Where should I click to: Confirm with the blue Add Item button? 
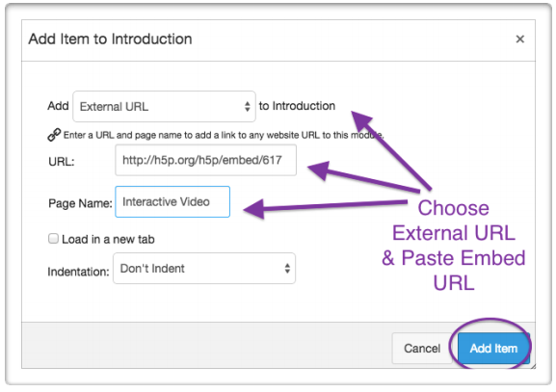tap(493, 349)
